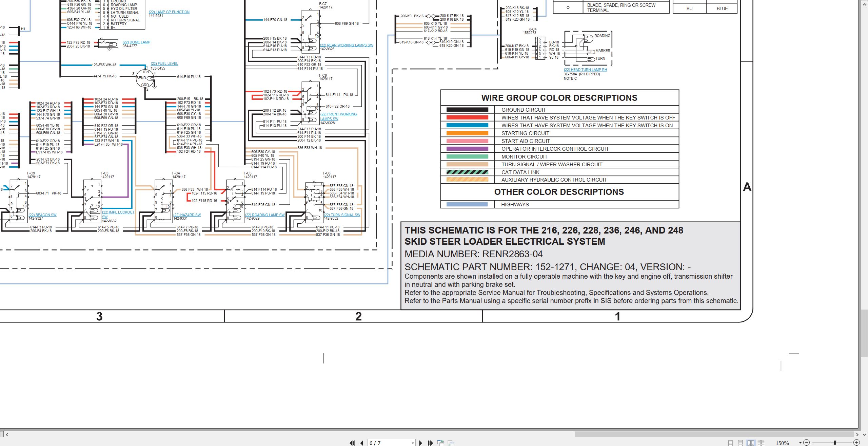Open the LAMP GP FUNCTION link

click(x=169, y=12)
